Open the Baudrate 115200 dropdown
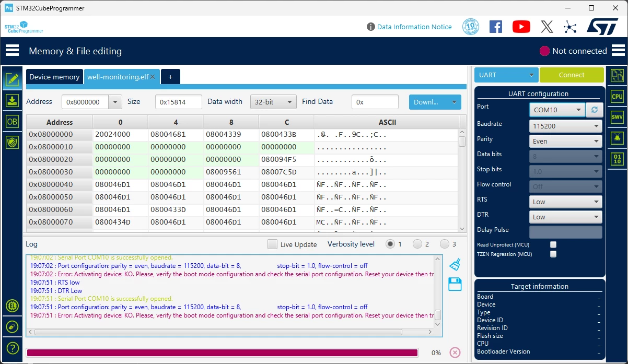This screenshot has height=364, width=628. 565,126
